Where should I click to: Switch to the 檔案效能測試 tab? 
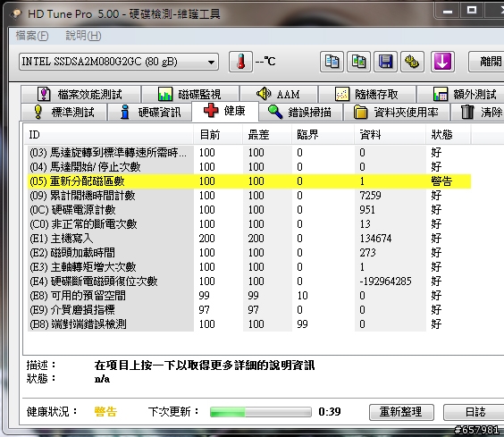tap(80, 94)
